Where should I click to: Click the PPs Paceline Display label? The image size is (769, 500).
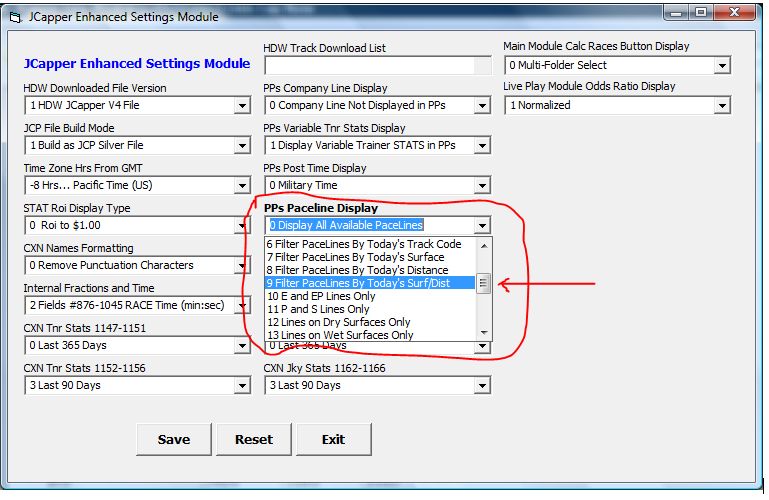[x=321, y=208]
